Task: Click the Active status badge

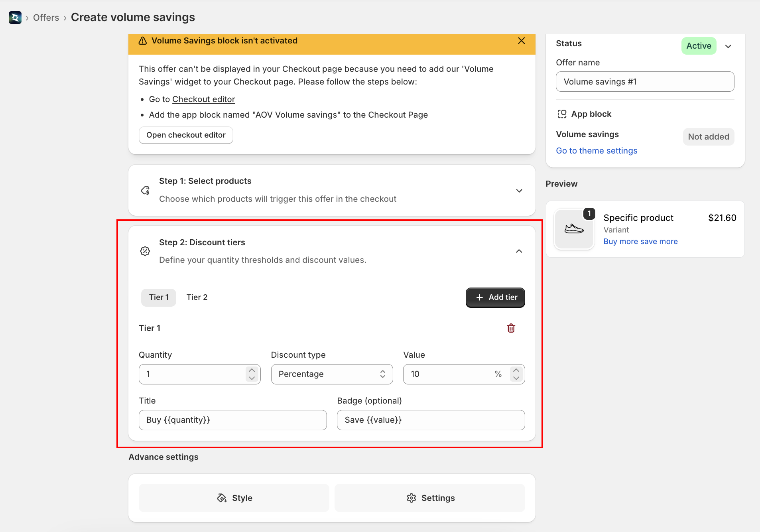Action: 699,46
